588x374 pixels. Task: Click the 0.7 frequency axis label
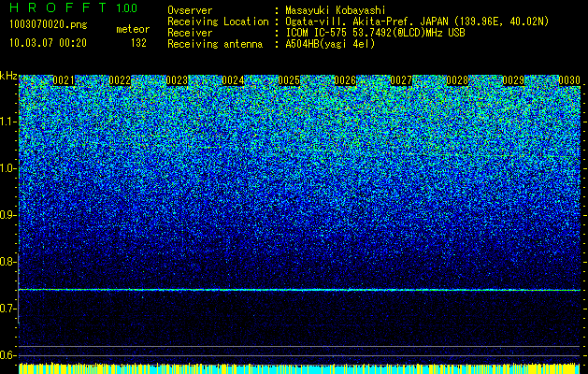(x=7, y=309)
